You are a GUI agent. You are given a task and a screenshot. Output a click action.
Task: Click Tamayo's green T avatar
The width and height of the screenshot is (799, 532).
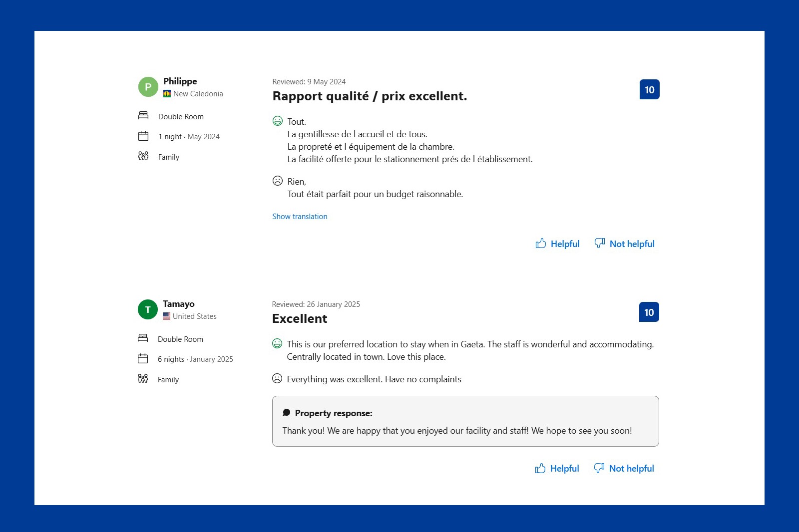(147, 309)
